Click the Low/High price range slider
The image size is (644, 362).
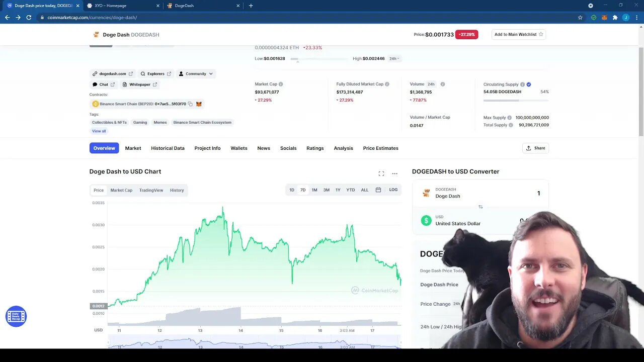[x=318, y=59]
